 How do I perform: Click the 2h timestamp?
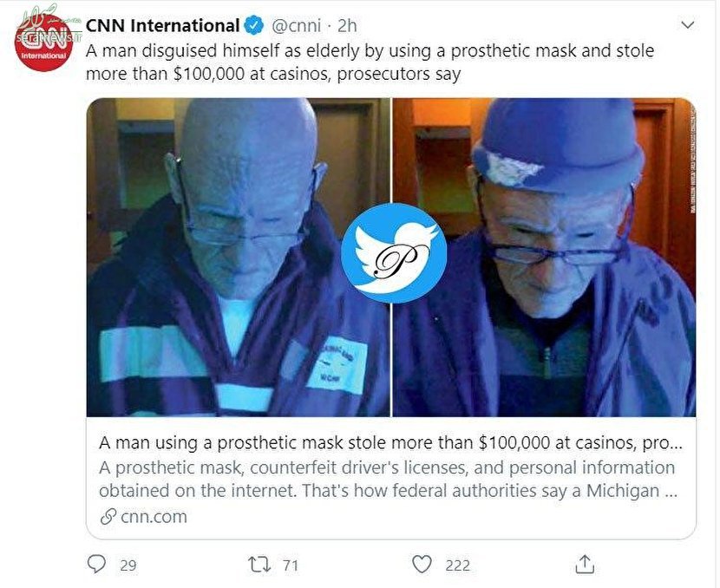tap(347, 26)
